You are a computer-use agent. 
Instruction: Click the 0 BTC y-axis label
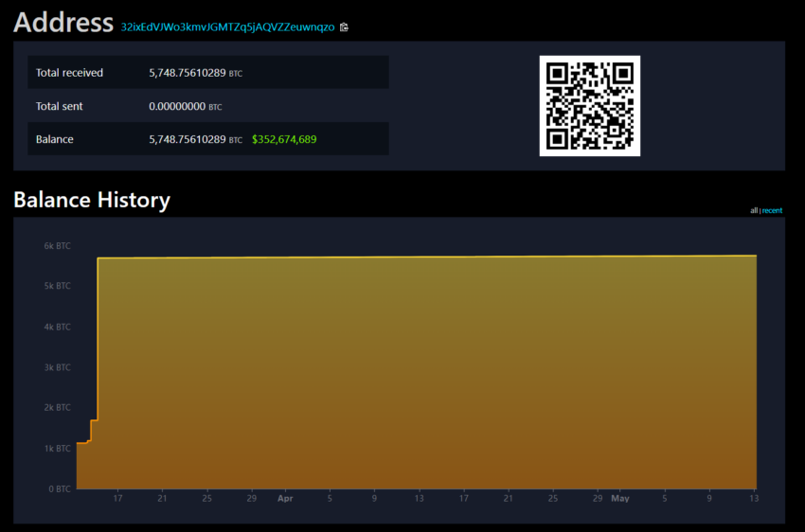(59, 488)
